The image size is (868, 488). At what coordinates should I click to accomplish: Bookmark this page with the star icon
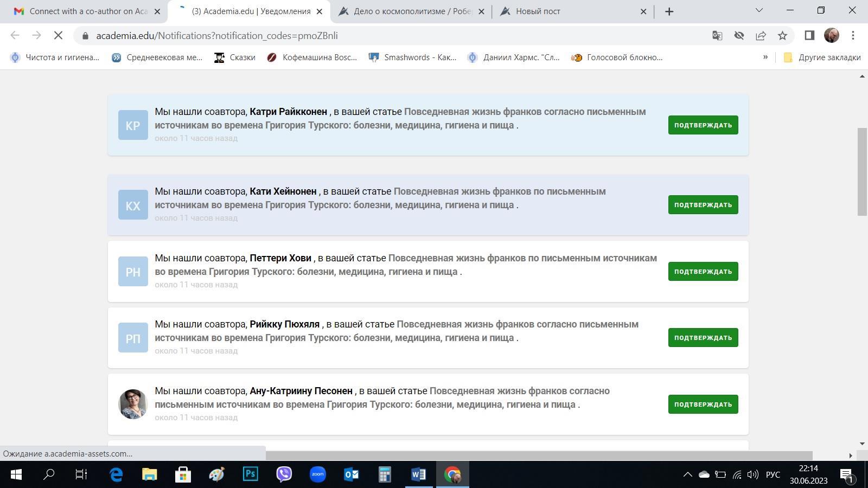pos(782,36)
